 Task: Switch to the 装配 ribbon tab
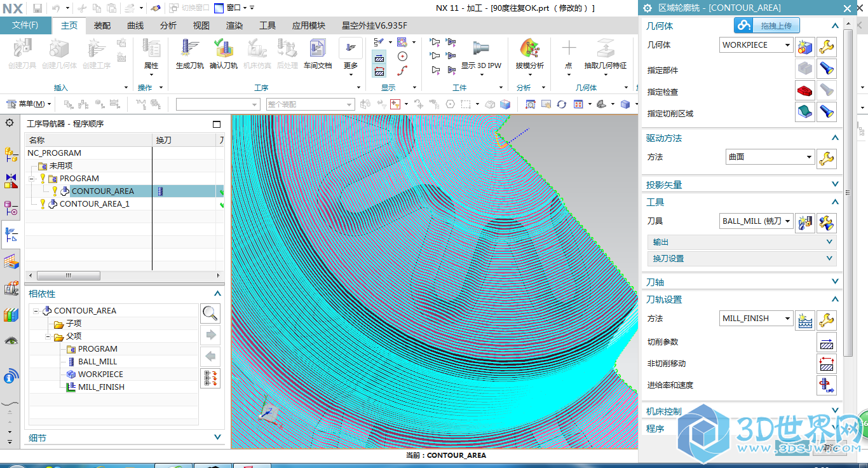[x=102, y=25]
